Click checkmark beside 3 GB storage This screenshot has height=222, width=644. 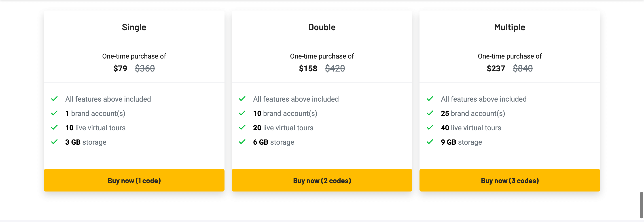[x=55, y=142]
